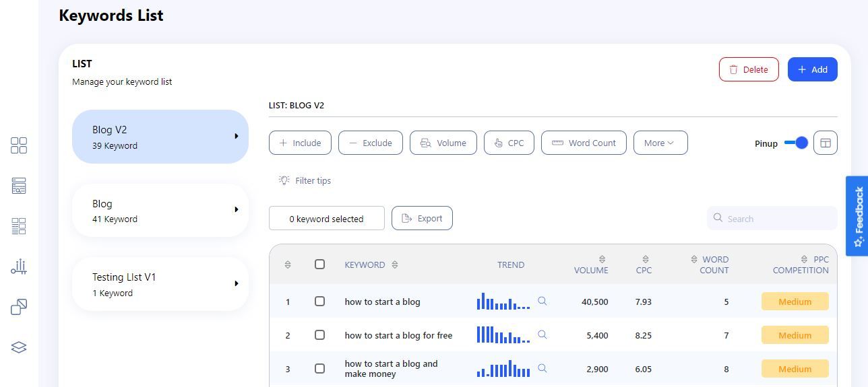This screenshot has width=868, height=387.
Task: Open the list layout sidebar icon
Action: 19,226
